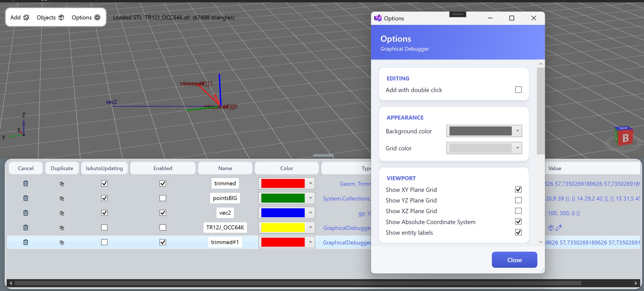
Task: Click the pointsBIG name field
Action: [225, 198]
